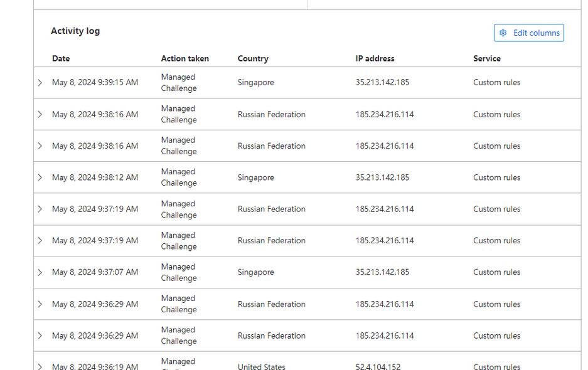
Task: Click the Edit columns button
Action: 528,33
